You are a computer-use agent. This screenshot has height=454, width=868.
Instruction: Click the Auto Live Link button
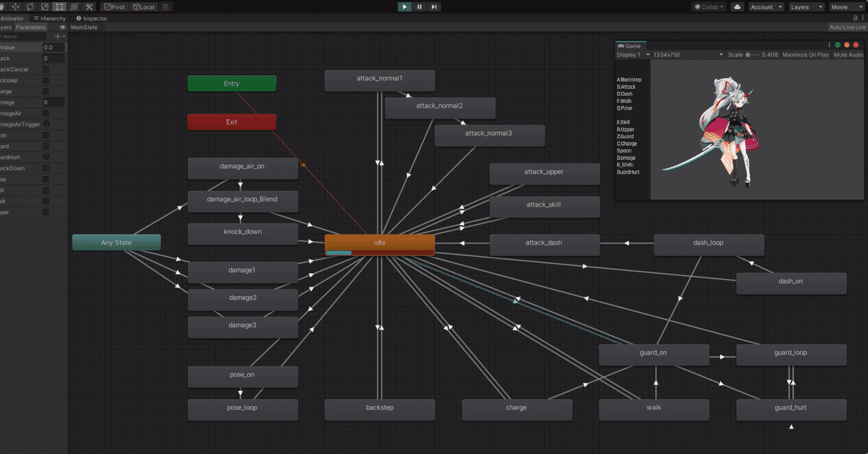tap(848, 28)
